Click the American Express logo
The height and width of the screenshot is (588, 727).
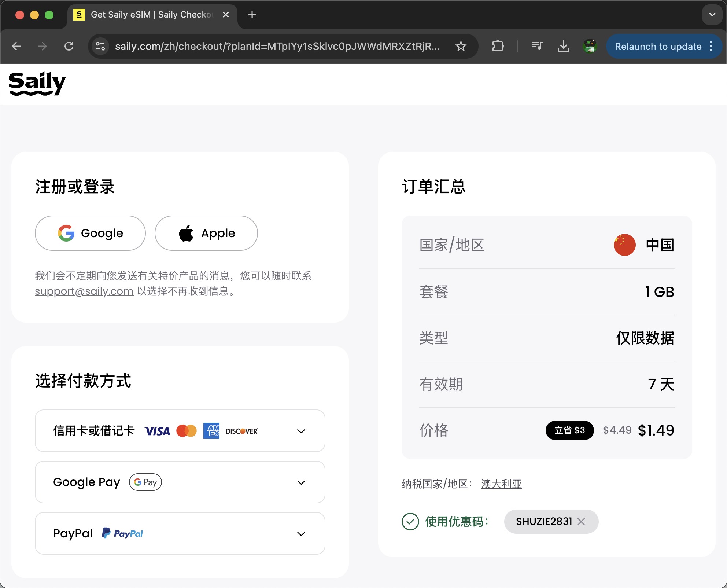click(211, 431)
